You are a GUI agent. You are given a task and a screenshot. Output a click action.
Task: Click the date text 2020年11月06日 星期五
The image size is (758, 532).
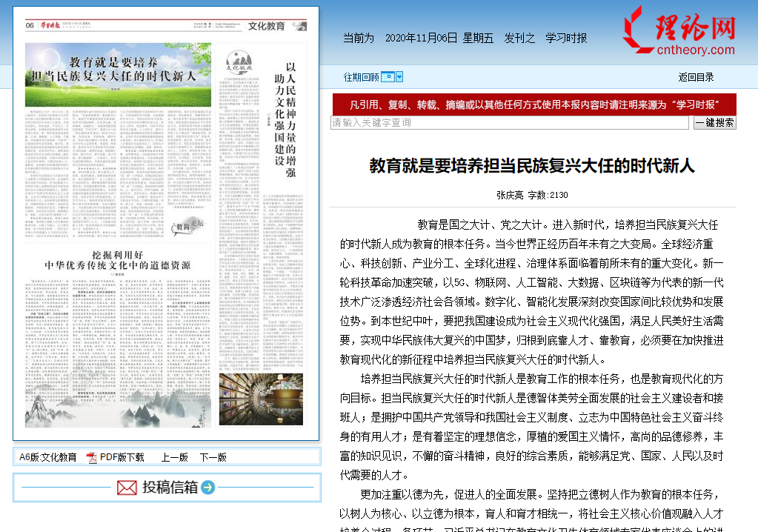pos(439,39)
